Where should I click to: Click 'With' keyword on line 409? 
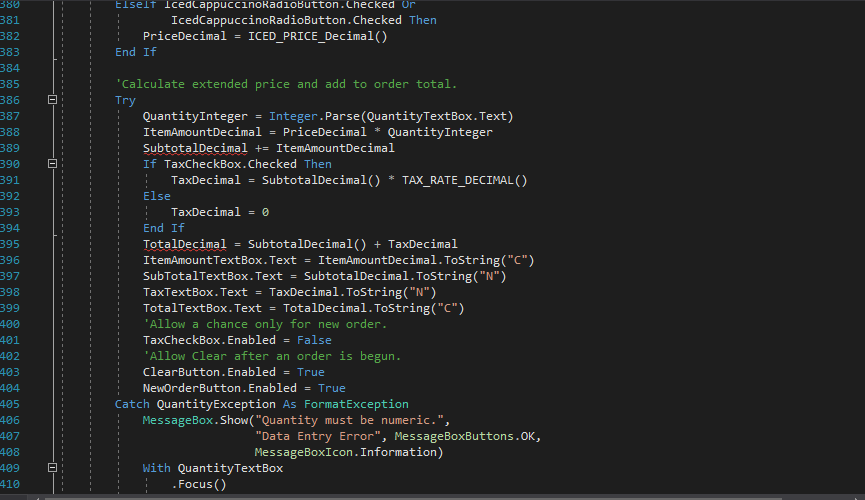(x=157, y=469)
